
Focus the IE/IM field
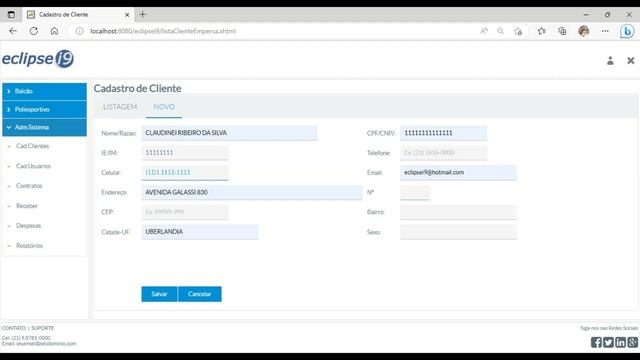click(185, 153)
